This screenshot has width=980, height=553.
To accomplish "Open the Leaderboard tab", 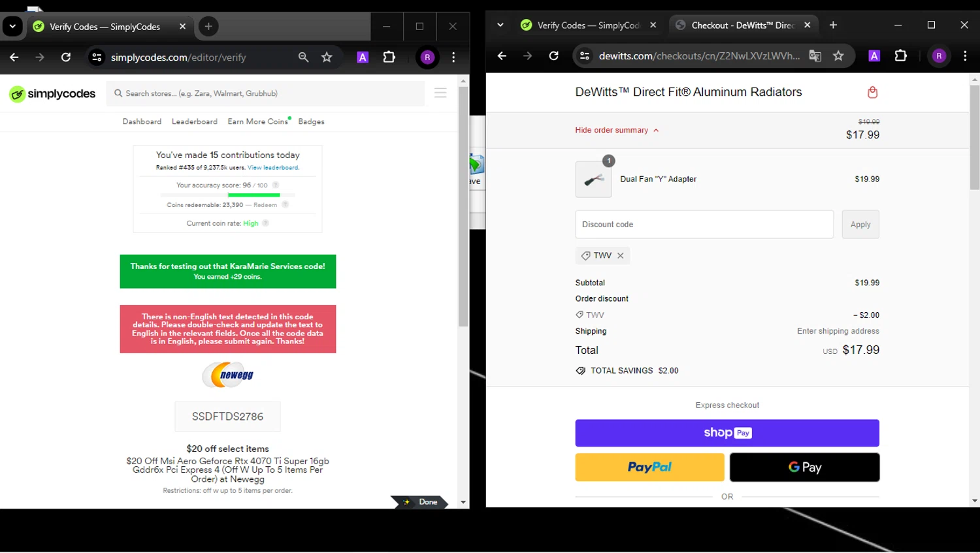I will point(195,121).
